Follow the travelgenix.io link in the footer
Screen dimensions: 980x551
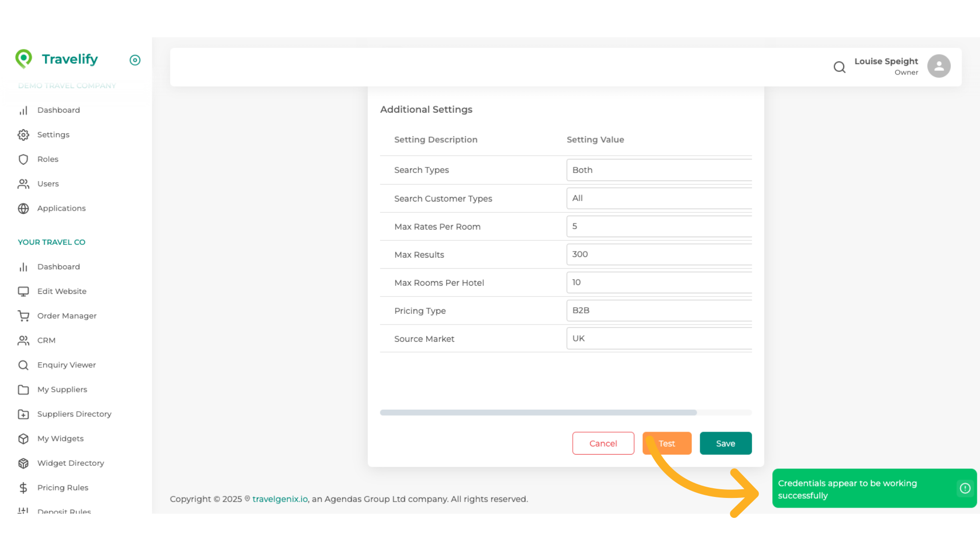click(x=280, y=499)
